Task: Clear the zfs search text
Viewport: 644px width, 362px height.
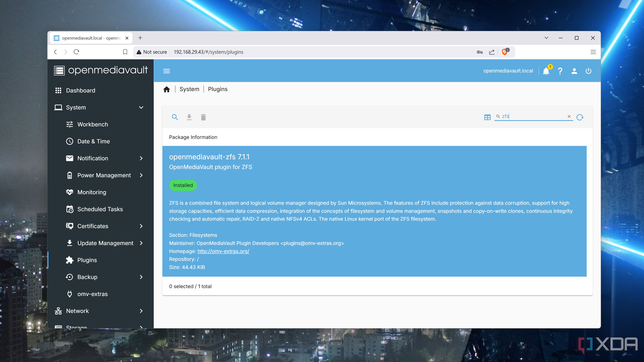Action: tap(569, 116)
